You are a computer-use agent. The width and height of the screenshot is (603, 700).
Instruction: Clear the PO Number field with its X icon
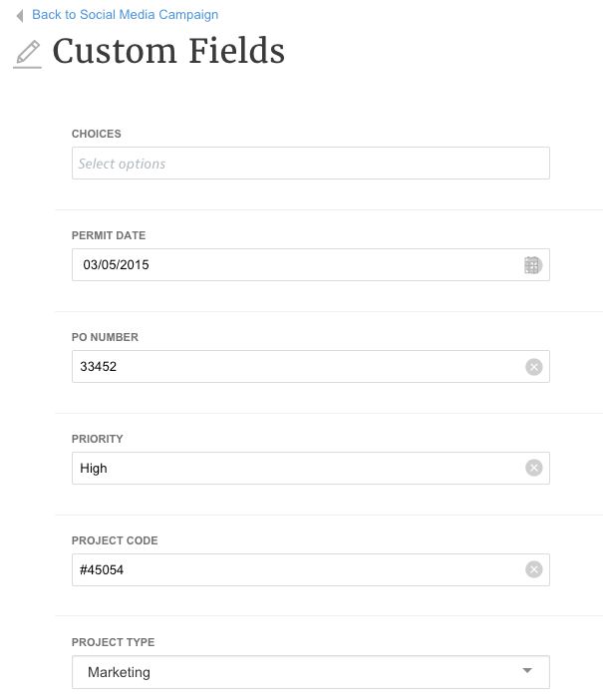[534, 367]
